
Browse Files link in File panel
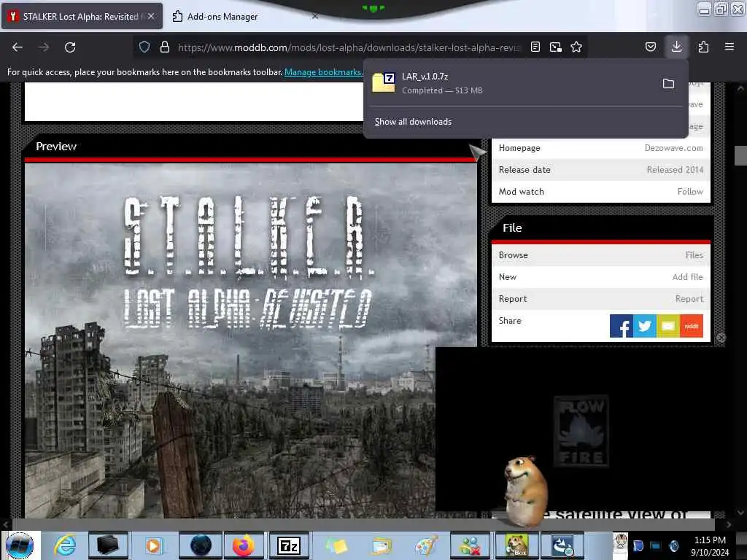click(694, 255)
